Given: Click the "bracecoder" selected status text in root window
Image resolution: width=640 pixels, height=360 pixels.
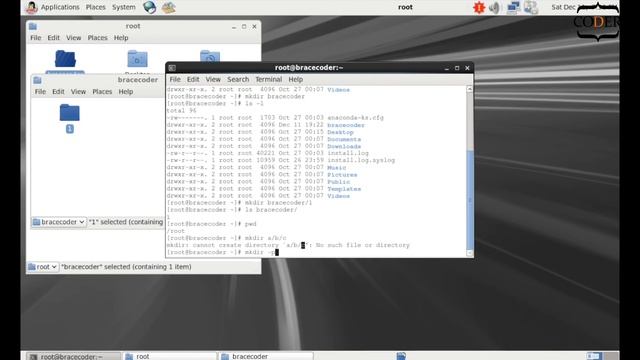Looking at the screenshot, I should [x=126, y=267].
